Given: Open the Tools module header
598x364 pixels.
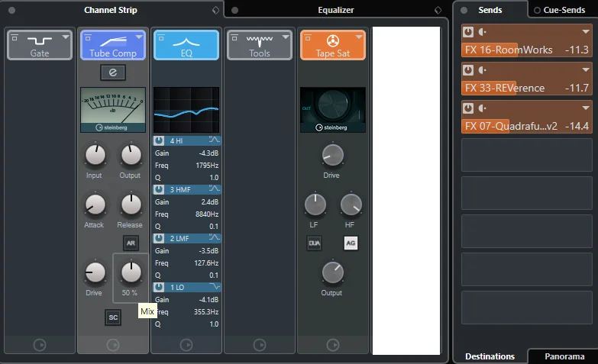Looking at the screenshot, I should 260,45.
